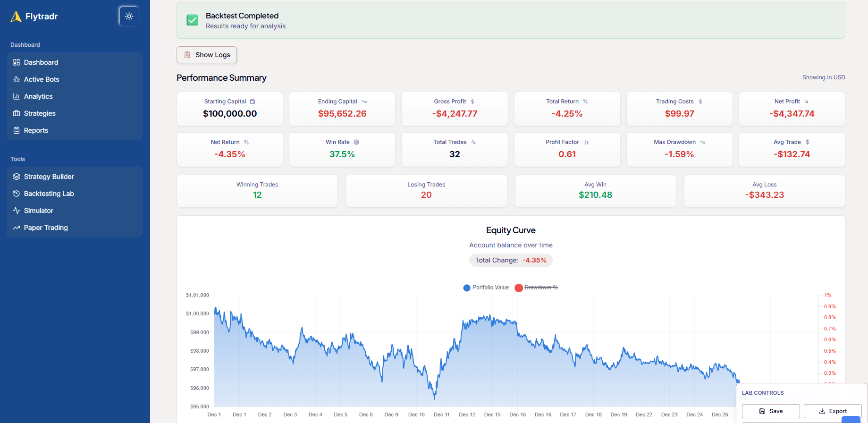Click the Backtesting Lab history icon
This screenshot has width=868, height=423.
(17, 194)
